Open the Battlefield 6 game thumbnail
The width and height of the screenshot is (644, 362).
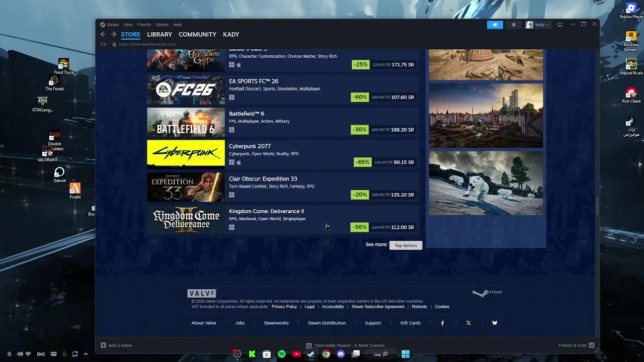[186, 122]
